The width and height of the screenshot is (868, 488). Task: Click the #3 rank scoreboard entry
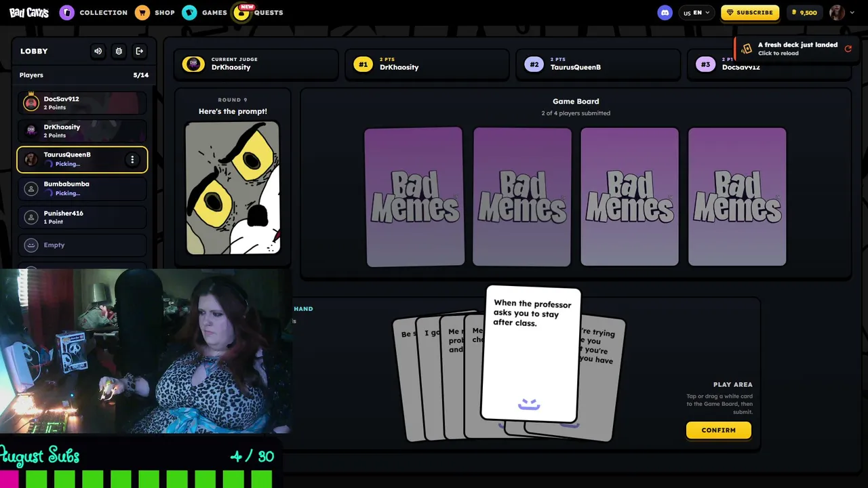click(x=769, y=64)
